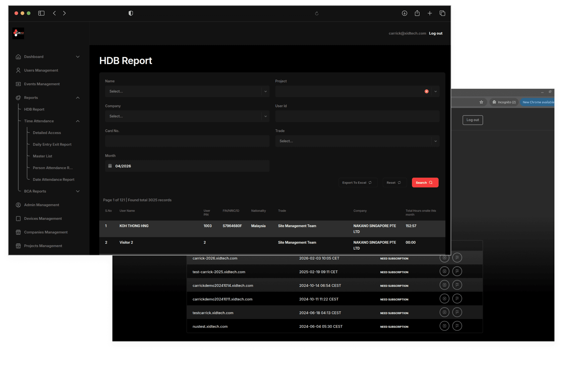Click flag icon for carrickdemo20241011.xidtech.com row
Screen dimensions: 563x392
coord(457,299)
